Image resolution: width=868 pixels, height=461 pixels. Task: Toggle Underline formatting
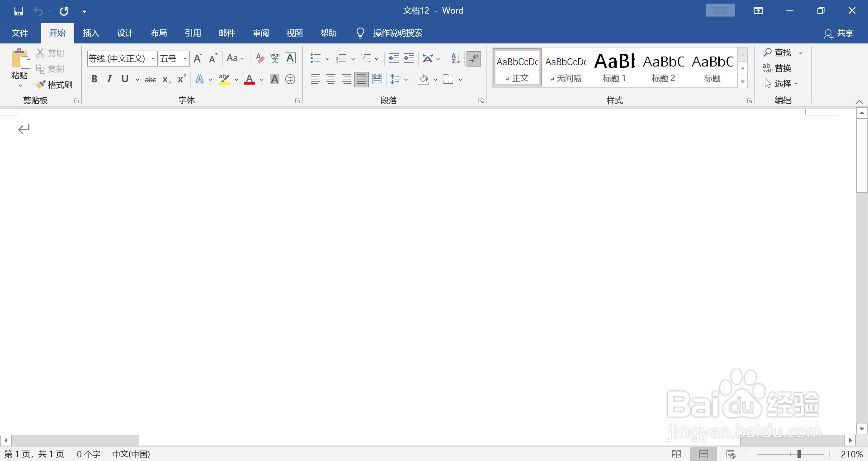click(x=125, y=80)
